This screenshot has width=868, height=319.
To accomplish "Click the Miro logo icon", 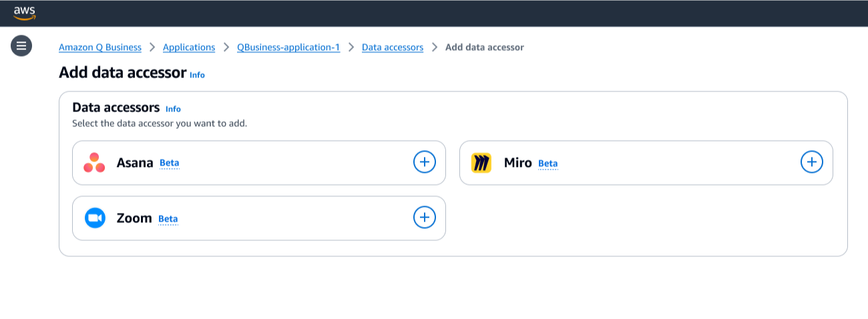I will tap(481, 163).
